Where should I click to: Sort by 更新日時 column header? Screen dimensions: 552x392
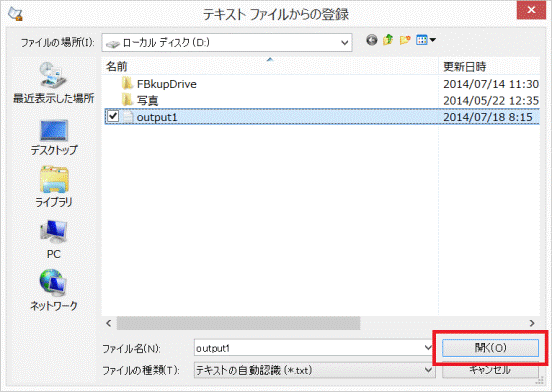point(489,66)
